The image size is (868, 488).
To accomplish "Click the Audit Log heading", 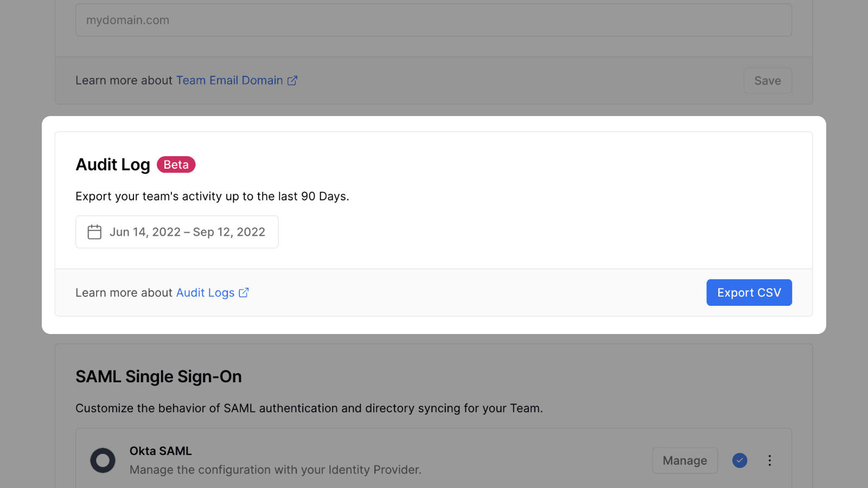I will (113, 165).
